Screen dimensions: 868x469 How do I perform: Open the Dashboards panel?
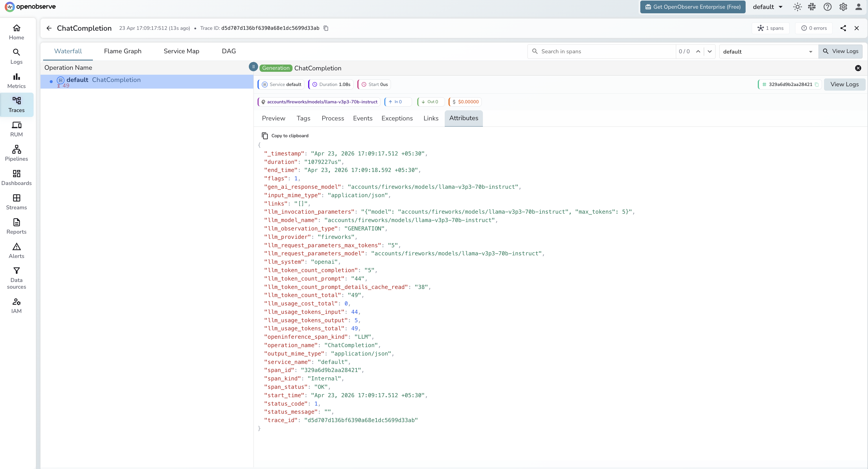pos(16,177)
